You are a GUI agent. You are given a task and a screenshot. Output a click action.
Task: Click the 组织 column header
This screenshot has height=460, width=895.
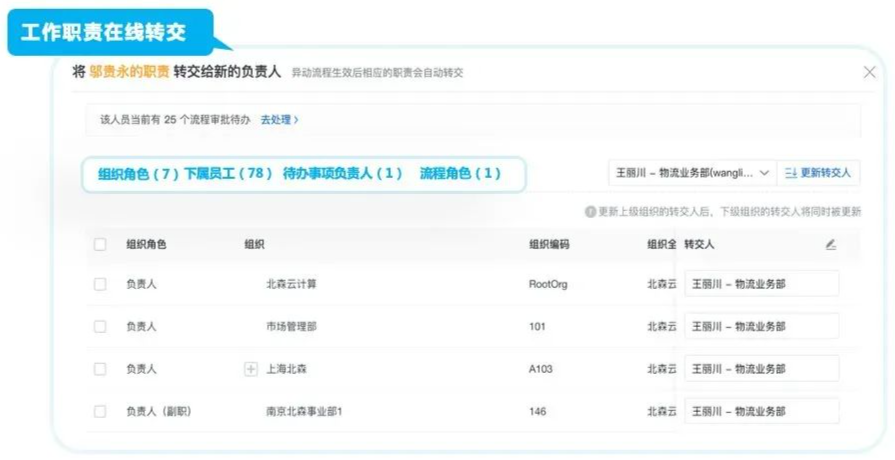(255, 244)
